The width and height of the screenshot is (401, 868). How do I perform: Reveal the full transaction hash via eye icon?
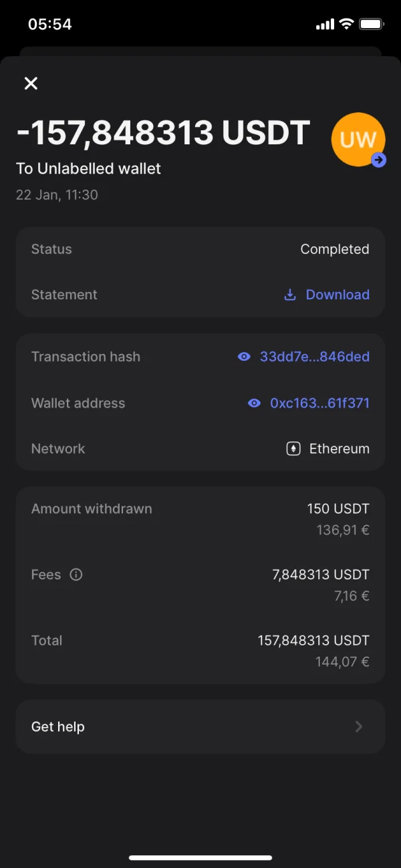244,357
